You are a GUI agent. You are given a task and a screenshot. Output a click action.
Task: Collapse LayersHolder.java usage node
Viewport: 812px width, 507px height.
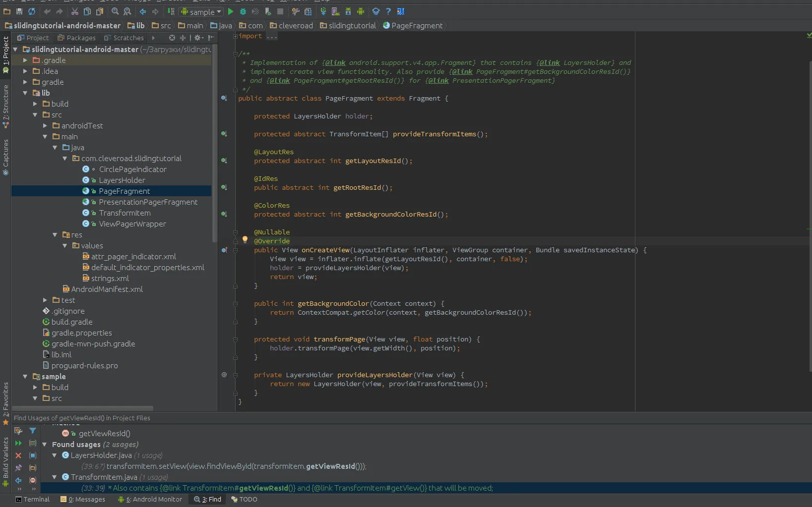click(55, 455)
